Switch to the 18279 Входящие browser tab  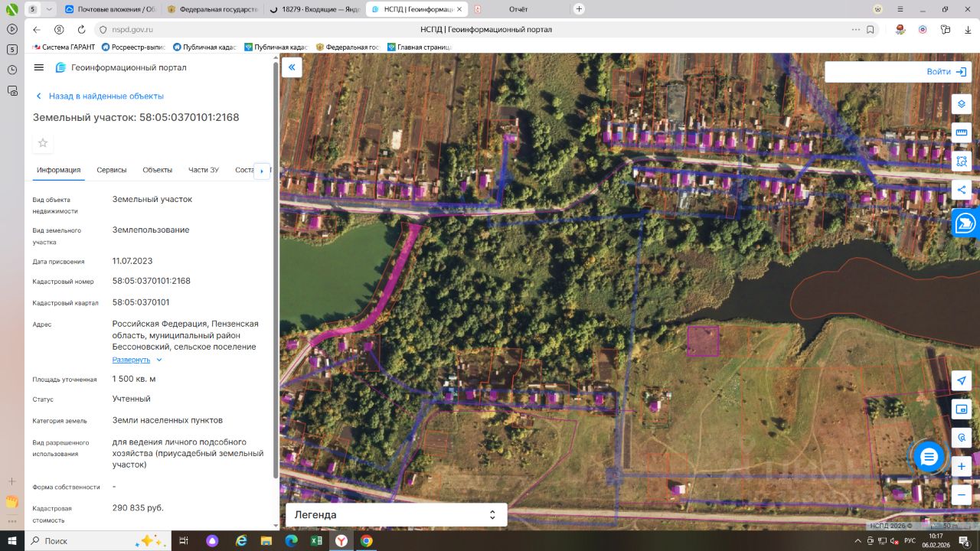tap(314, 9)
